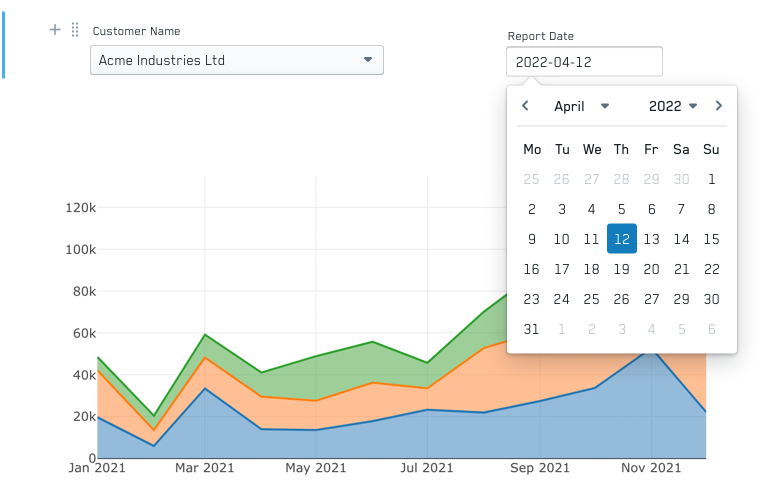Click the plus icon to add a widget

point(55,30)
